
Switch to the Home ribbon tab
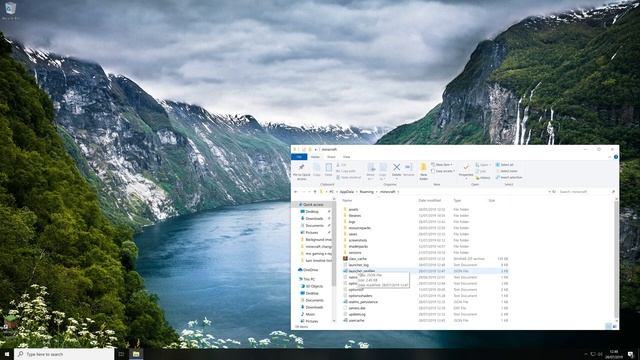coord(316,157)
